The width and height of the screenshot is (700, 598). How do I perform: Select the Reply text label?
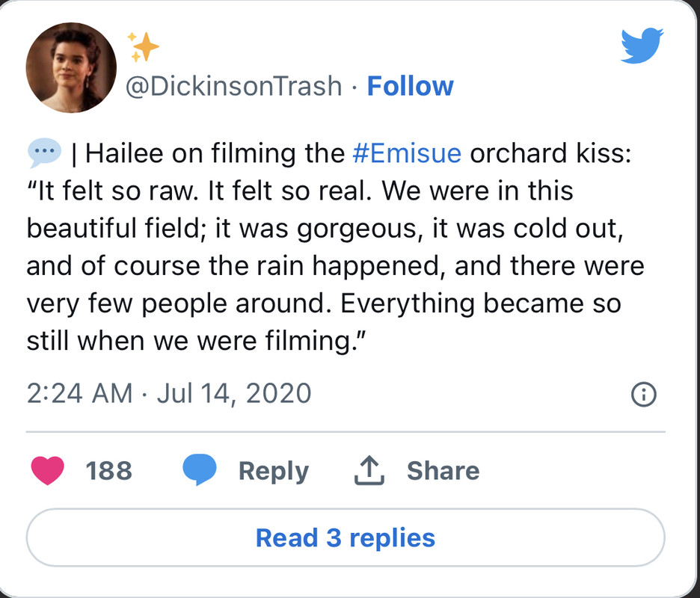pos(273,471)
